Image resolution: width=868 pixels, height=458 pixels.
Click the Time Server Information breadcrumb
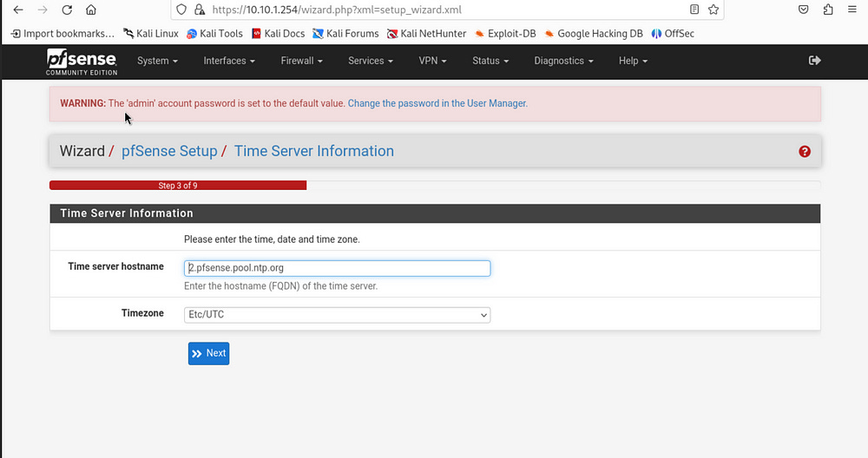(x=314, y=151)
